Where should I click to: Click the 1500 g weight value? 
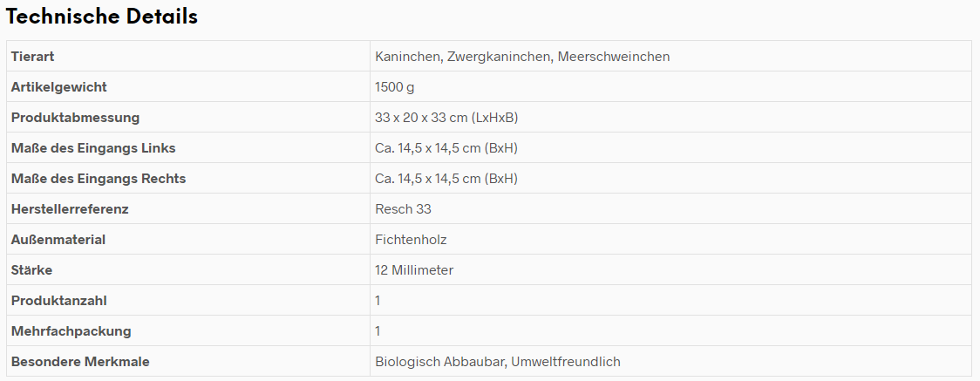[x=394, y=87]
